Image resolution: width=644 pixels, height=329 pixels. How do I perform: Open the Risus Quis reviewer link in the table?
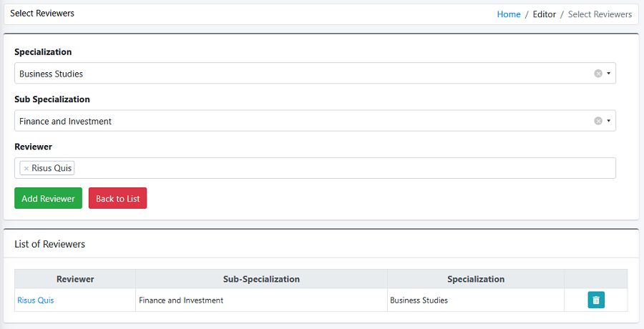pyautogui.click(x=35, y=300)
